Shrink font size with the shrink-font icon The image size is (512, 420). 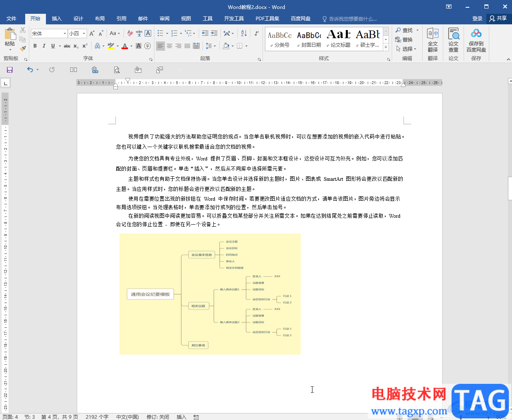(101, 33)
